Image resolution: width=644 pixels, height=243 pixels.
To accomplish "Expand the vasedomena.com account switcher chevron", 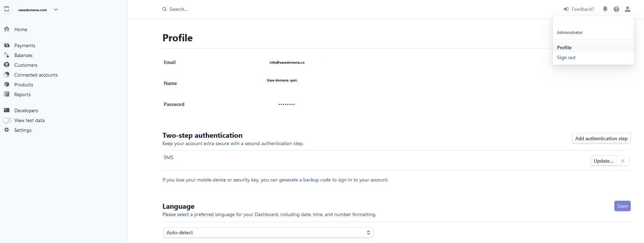I will click(x=56, y=9).
